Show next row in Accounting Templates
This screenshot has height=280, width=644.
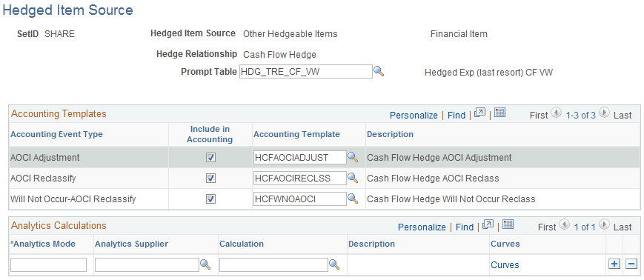click(604, 113)
